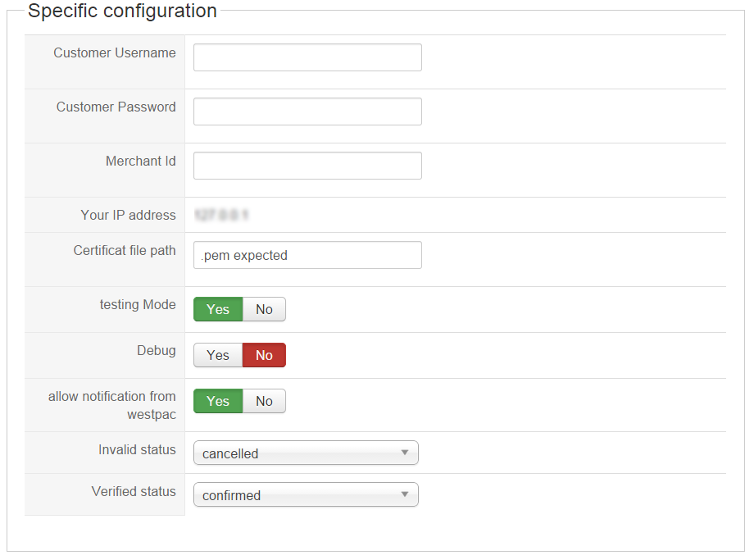Click the Verified status label

134,491
